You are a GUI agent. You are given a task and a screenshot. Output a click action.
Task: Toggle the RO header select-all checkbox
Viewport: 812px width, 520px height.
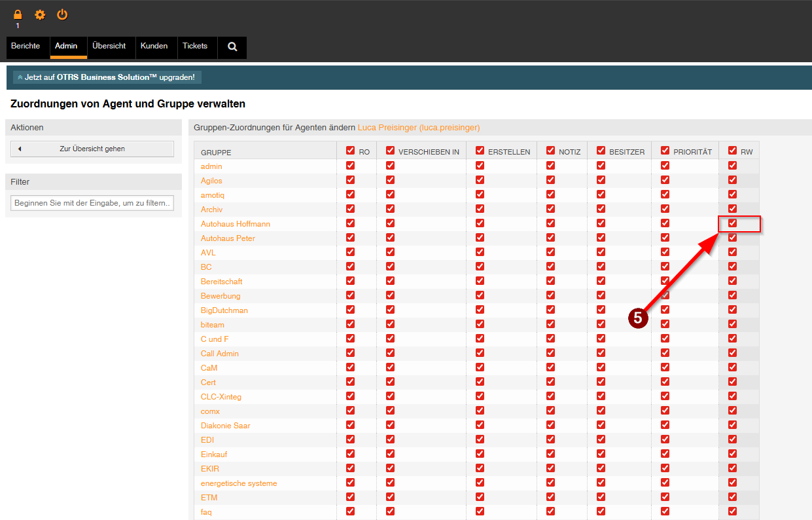[350, 151]
